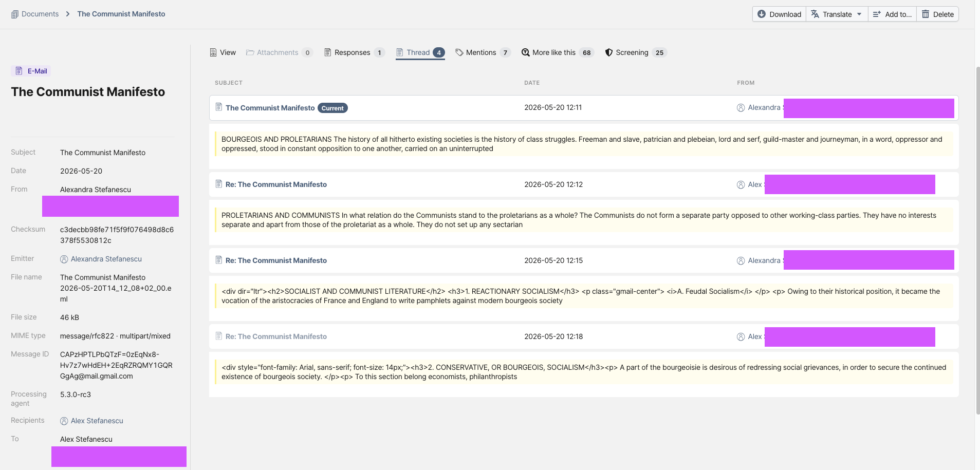Open the Screening tab
This screenshot has height=470, width=980.
[636, 52]
